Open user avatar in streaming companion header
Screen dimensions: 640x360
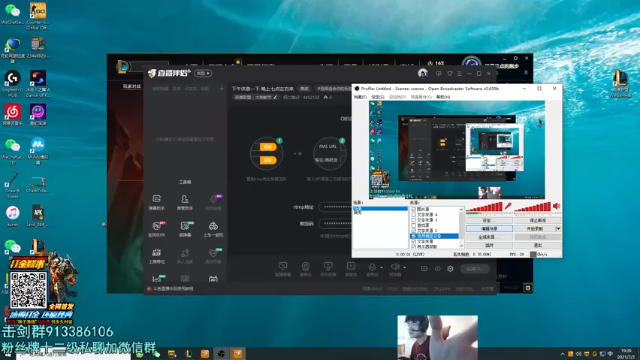pos(422,73)
